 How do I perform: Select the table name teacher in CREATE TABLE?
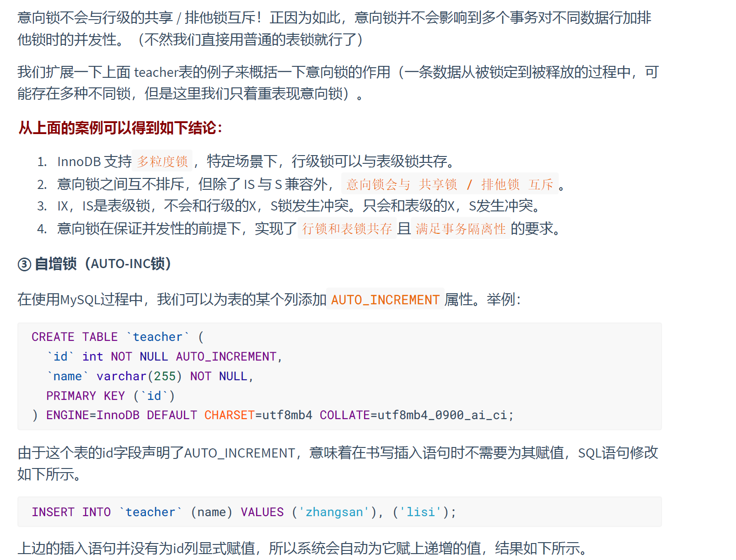coord(157,337)
